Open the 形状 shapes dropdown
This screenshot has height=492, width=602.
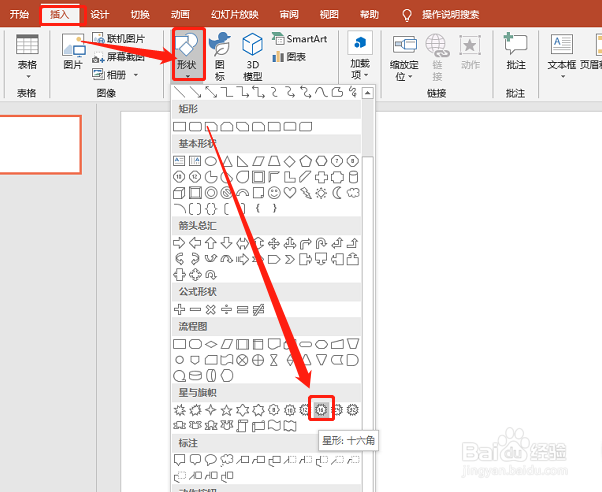187,54
